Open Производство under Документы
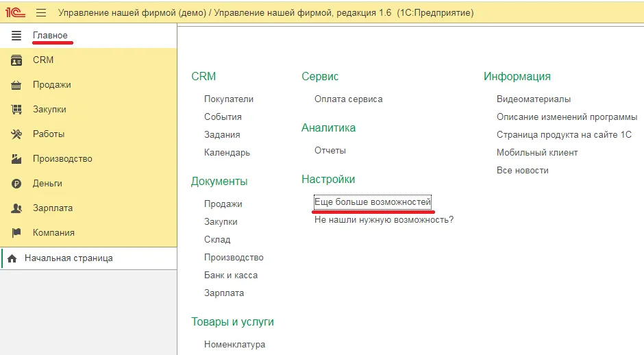 (x=234, y=258)
